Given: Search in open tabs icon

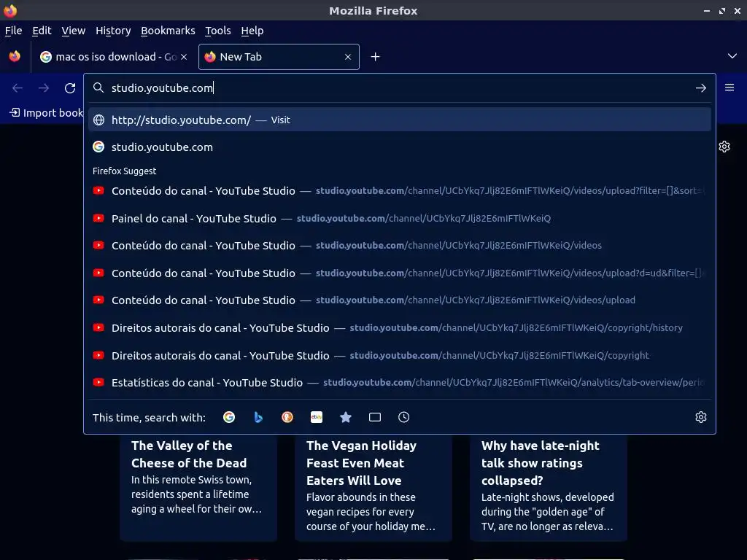Looking at the screenshot, I should (375, 418).
